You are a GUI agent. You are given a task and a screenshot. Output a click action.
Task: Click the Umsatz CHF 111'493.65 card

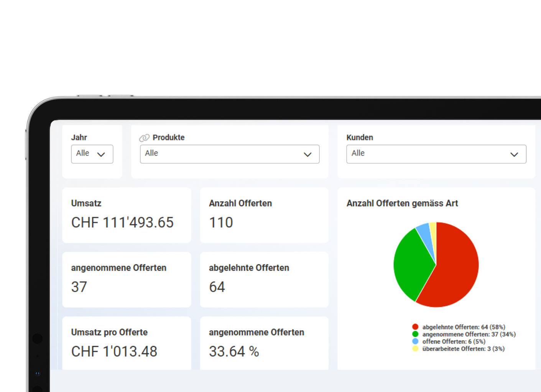pyautogui.click(x=127, y=215)
